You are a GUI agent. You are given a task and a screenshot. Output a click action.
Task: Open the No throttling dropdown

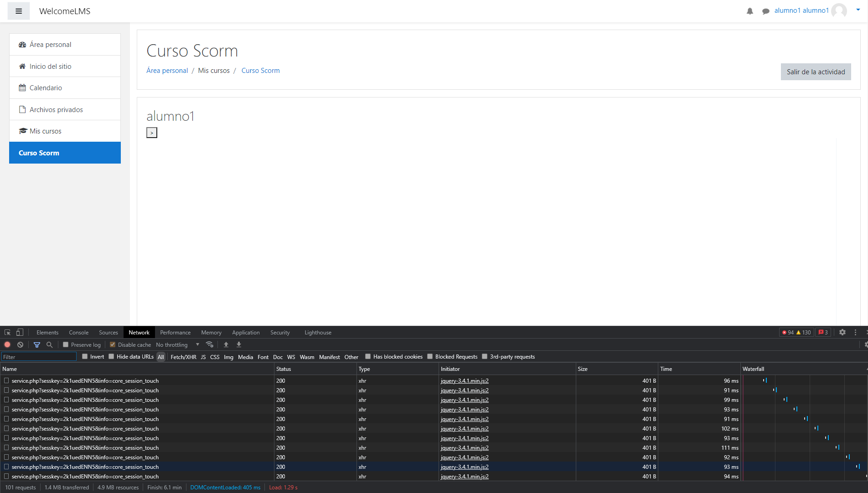coord(178,345)
